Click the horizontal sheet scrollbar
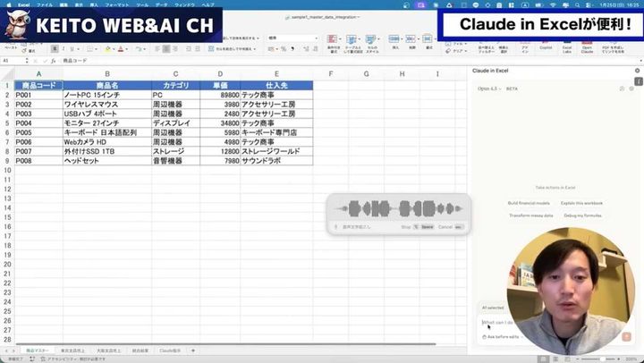The height and width of the screenshot is (363, 644). (225, 344)
